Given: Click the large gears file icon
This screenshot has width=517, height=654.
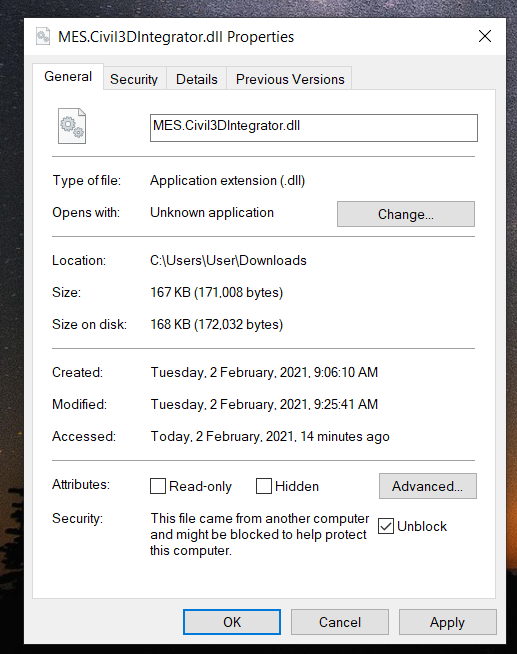Looking at the screenshot, I should [x=72, y=126].
